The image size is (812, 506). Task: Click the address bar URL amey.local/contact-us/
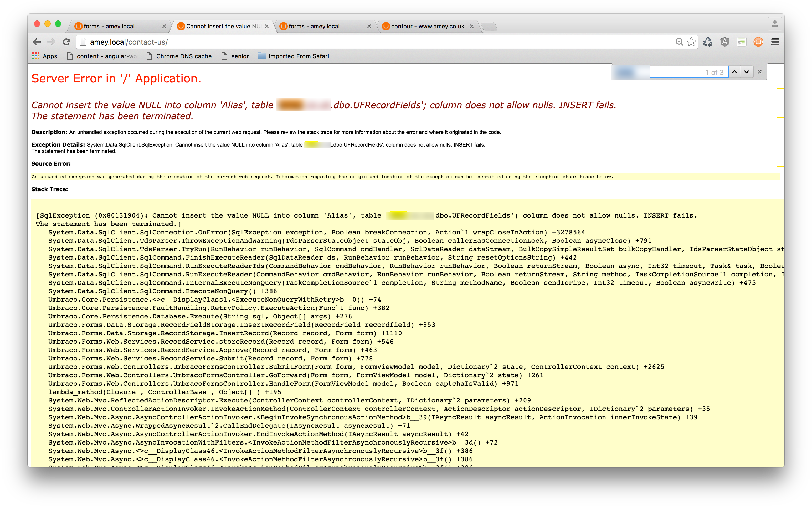pos(129,42)
